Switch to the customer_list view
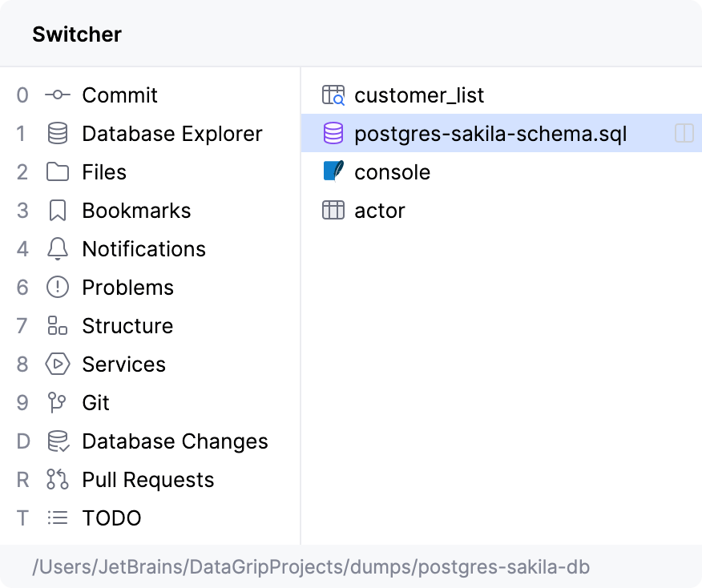702x588 pixels. click(x=419, y=95)
